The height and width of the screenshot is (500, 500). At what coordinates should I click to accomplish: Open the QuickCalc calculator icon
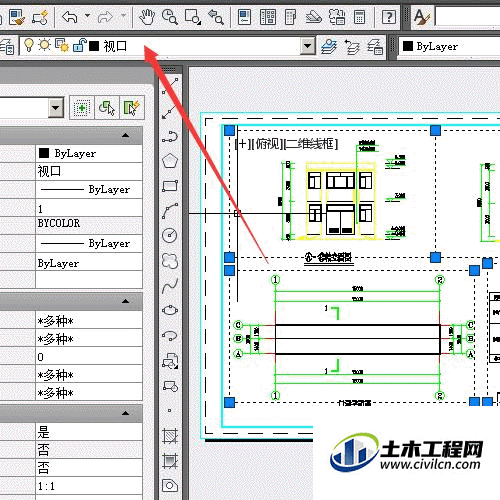tap(359, 17)
